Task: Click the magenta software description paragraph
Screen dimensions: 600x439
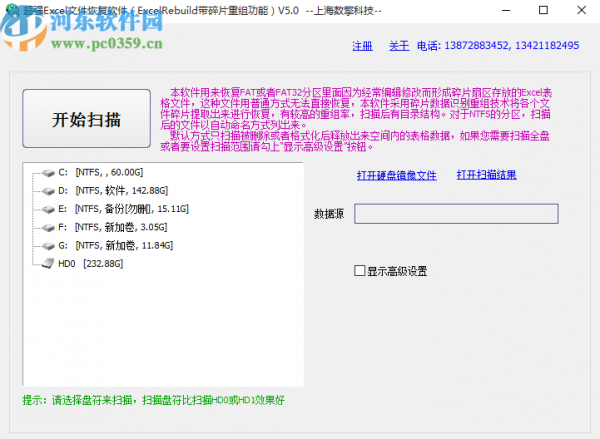Action: coord(355,119)
